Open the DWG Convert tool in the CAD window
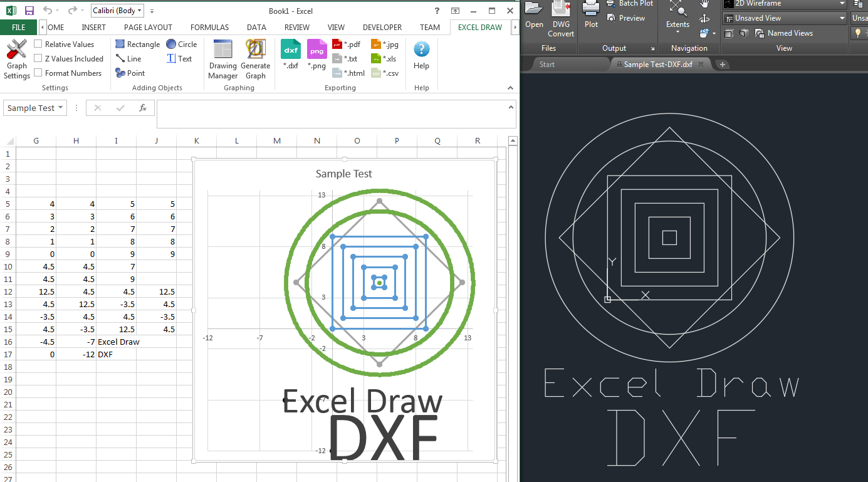The height and width of the screenshot is (482, 868). (x=561, y=19)
